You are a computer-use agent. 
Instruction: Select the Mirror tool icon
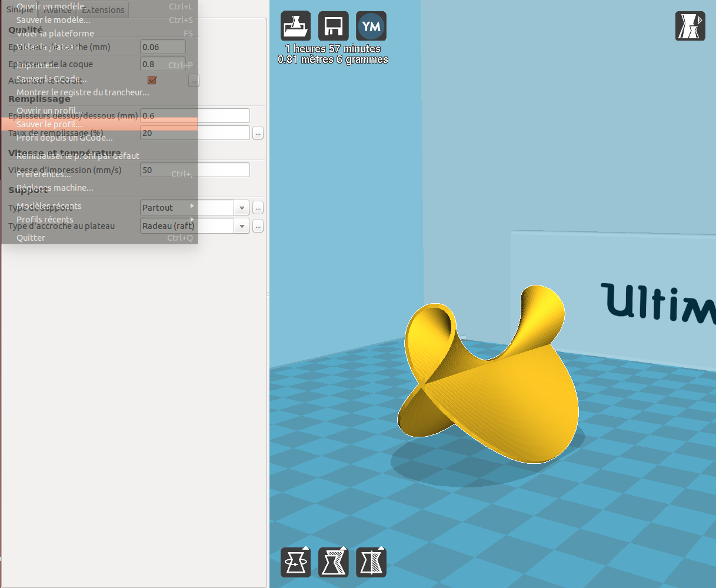point(371,562)
